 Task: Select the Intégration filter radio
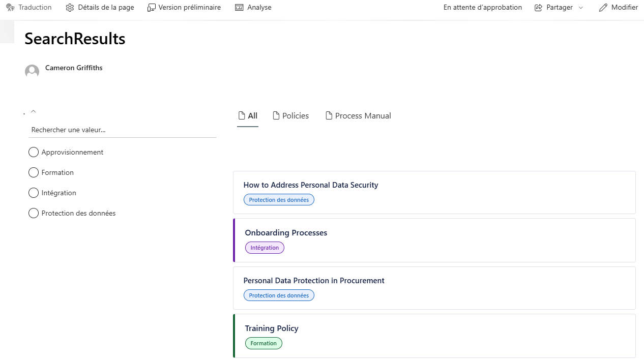pos(34,193)
